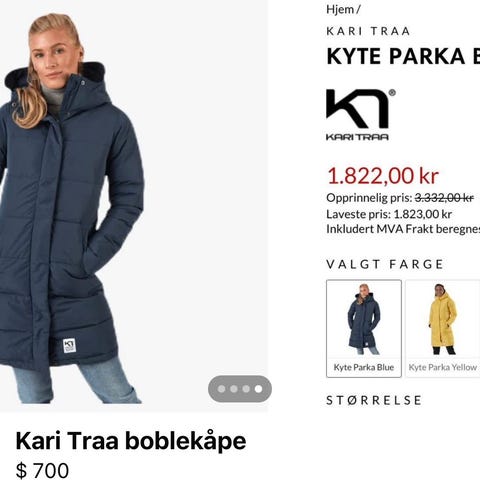The height and width of the screenshot is (480, 480).
Task: Click the STØRRELSE size section heading
Action: tap(374, 400)
